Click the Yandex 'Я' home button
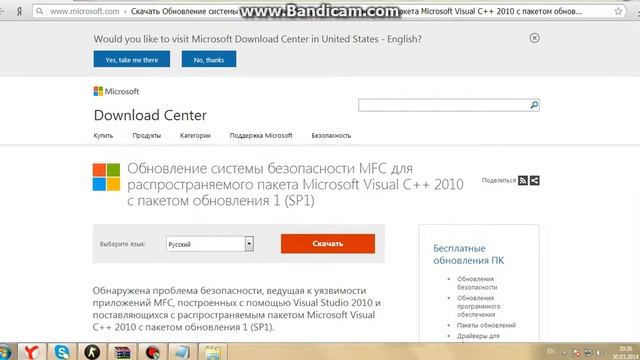 tap(19, 11)
